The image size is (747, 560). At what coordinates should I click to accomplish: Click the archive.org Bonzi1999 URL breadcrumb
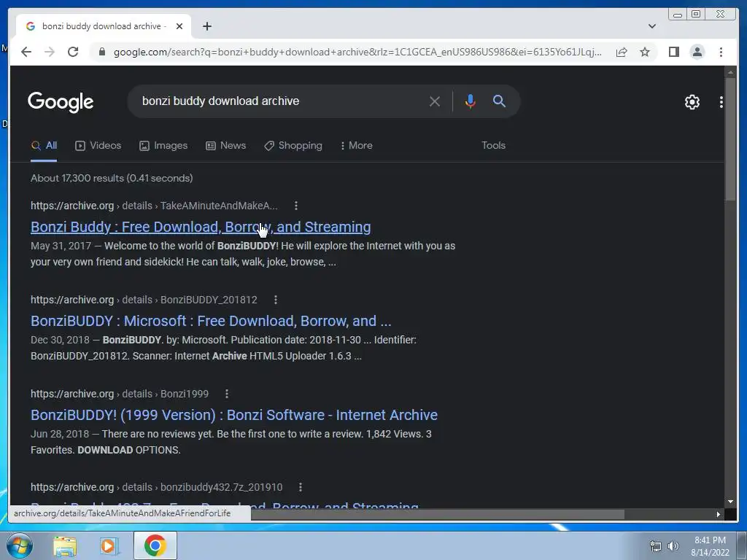[120, 394]
